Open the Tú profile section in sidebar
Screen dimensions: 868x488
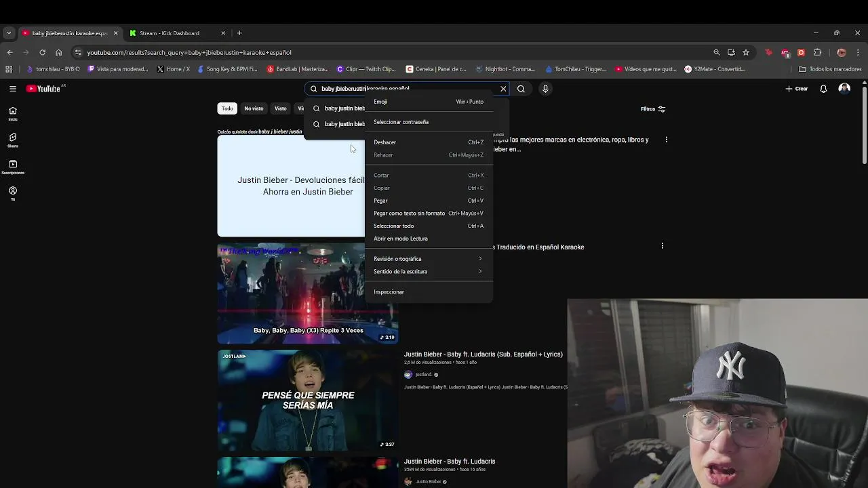pos(13,194)
